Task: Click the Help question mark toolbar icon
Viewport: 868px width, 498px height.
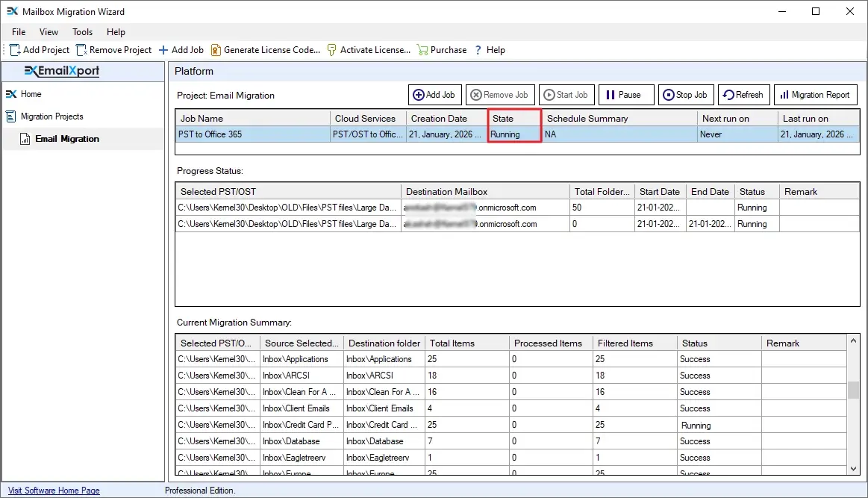Action: click(x=490, y=49)
